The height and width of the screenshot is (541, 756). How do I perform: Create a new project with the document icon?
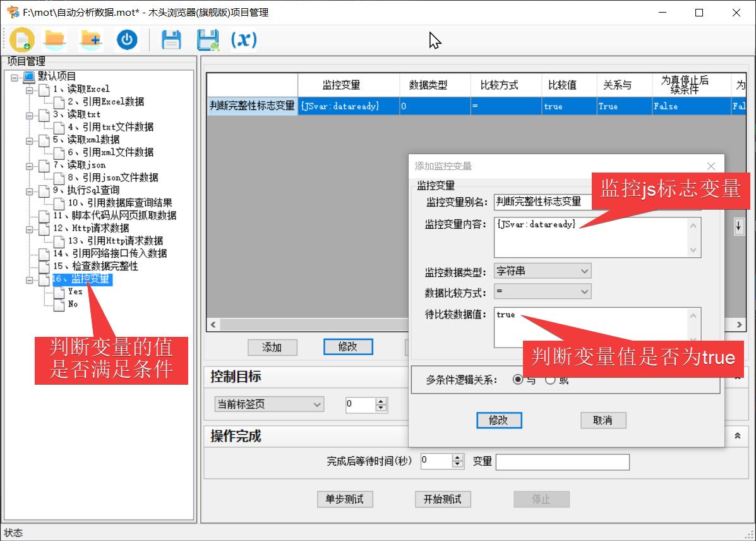pos(22,39)
